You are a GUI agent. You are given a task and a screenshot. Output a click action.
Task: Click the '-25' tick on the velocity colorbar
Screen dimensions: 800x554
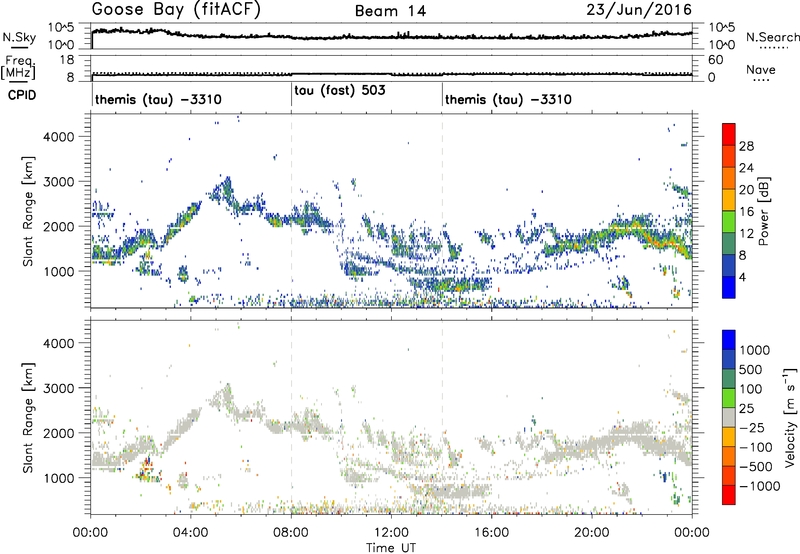[x=751, y=427]
